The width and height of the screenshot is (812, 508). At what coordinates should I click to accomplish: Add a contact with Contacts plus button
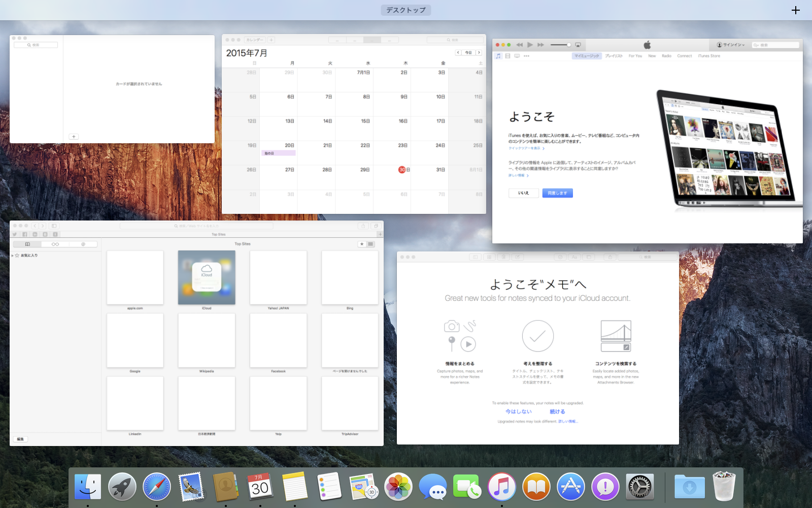(74, 137)
